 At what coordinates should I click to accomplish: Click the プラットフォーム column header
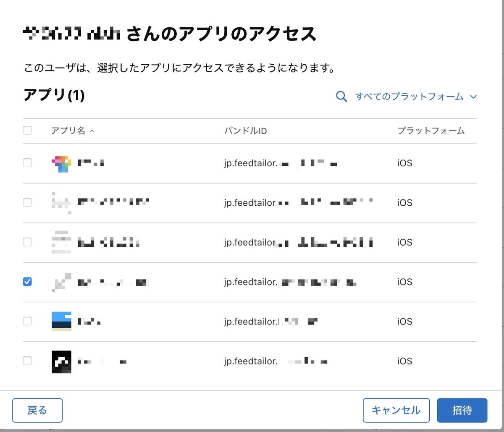tap(431, 131)
